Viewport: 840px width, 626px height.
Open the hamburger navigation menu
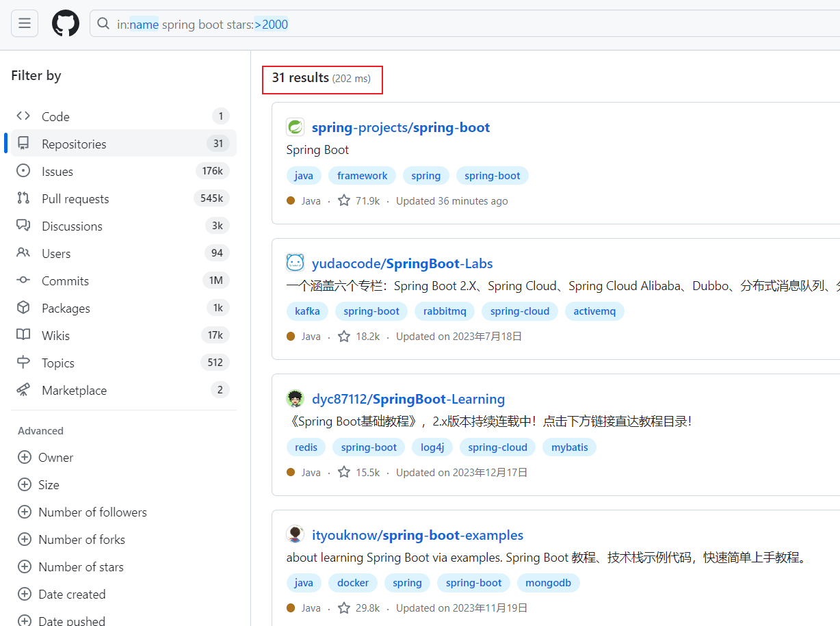click(x=25, y=23)
